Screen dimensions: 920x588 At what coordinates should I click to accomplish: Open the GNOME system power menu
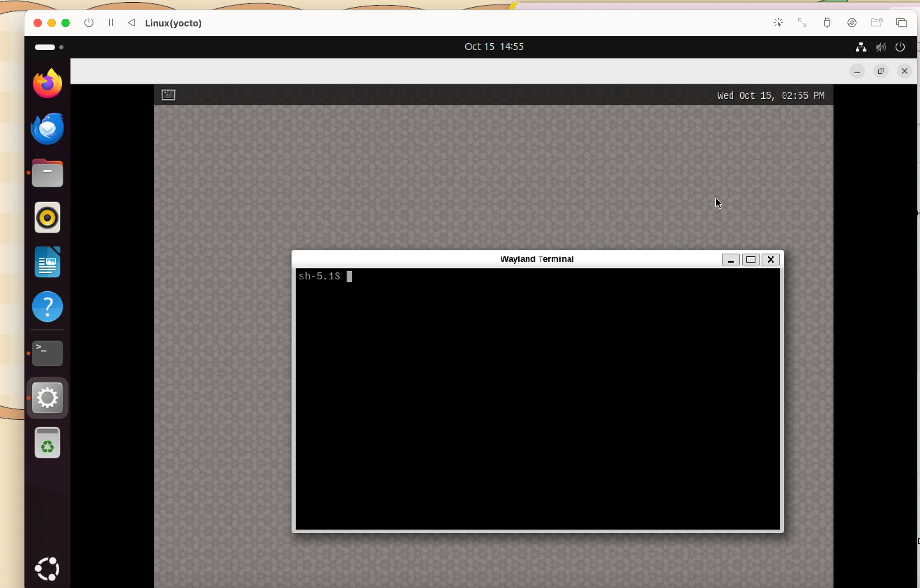click(900, 47)
